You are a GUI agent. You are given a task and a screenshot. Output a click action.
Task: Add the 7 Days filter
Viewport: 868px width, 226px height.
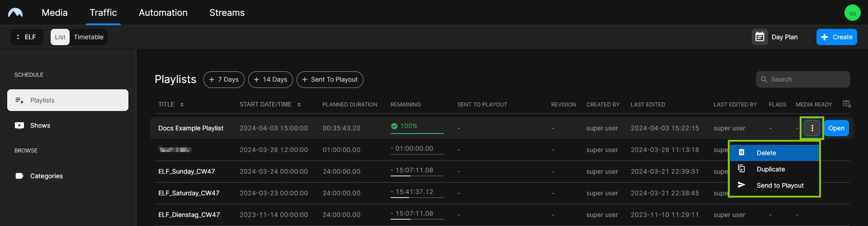(x=224, y=79)
